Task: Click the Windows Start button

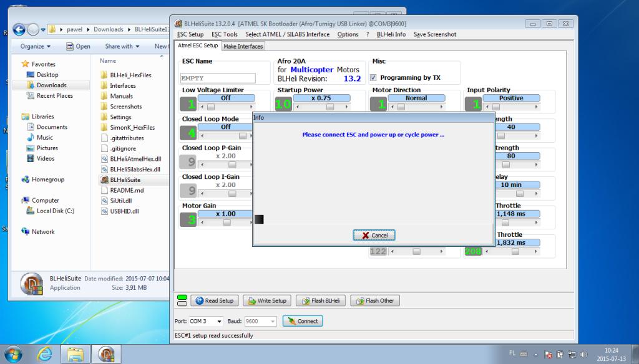Action: pyautogui.click(x=13, y=354)
